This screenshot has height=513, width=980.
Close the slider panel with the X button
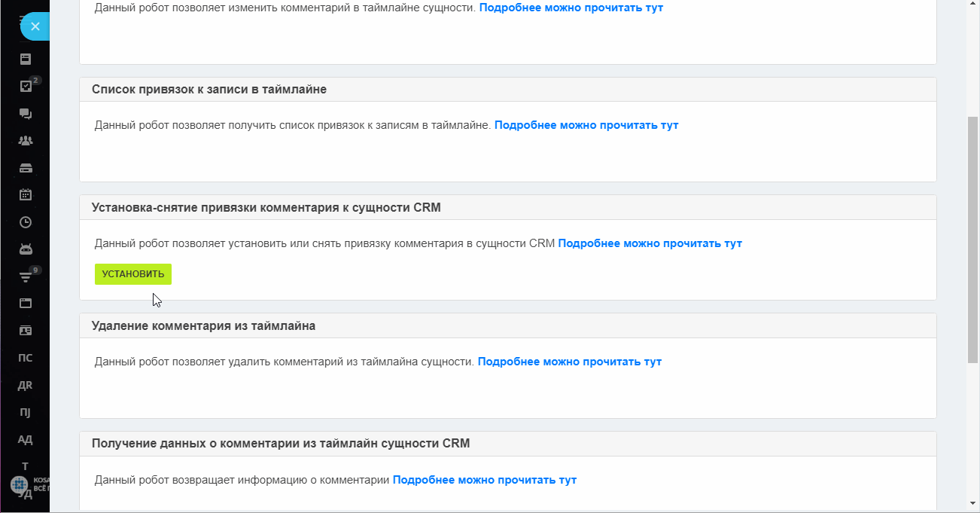(35, 26)
